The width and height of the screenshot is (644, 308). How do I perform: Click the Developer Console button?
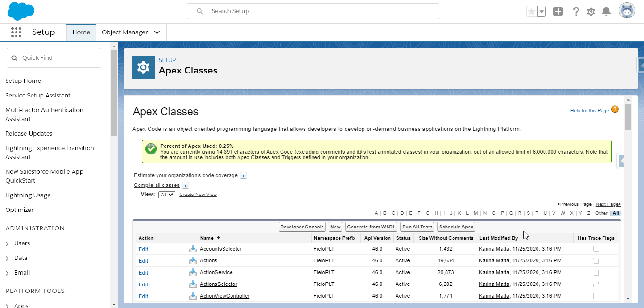[302, 227]
